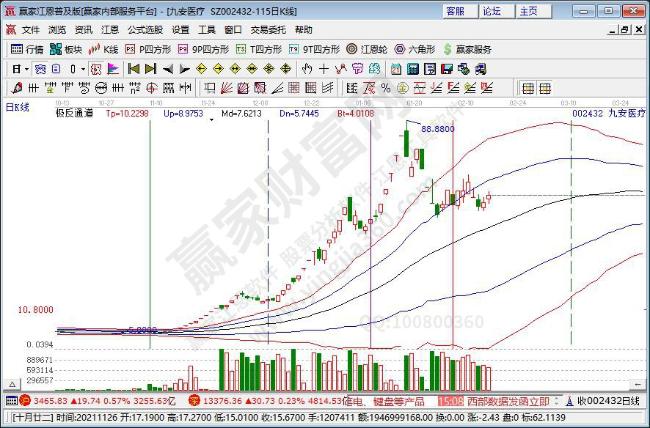The width and height of the screenshot is (650, 428).
Task: Click the circle with horizontal line icon
Action: 101,88
